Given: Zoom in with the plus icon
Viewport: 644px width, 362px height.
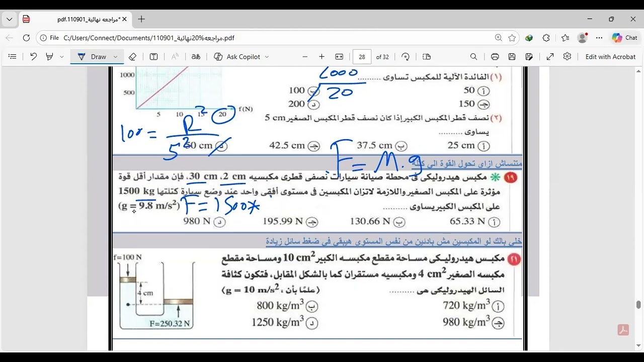Looking at the screenshot, I should click(x=322, y=57).
